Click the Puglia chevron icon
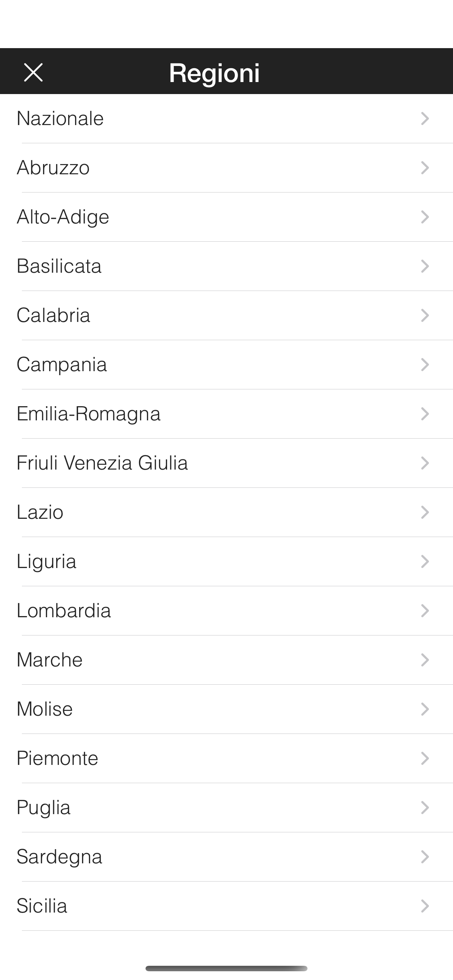 (425, 808)
